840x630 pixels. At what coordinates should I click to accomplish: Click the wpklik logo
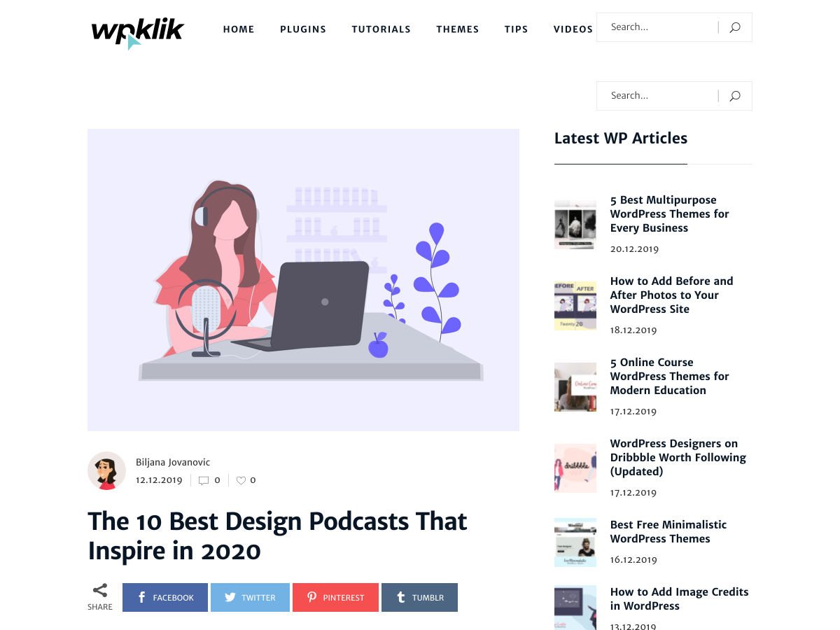(x=137, y=34)
